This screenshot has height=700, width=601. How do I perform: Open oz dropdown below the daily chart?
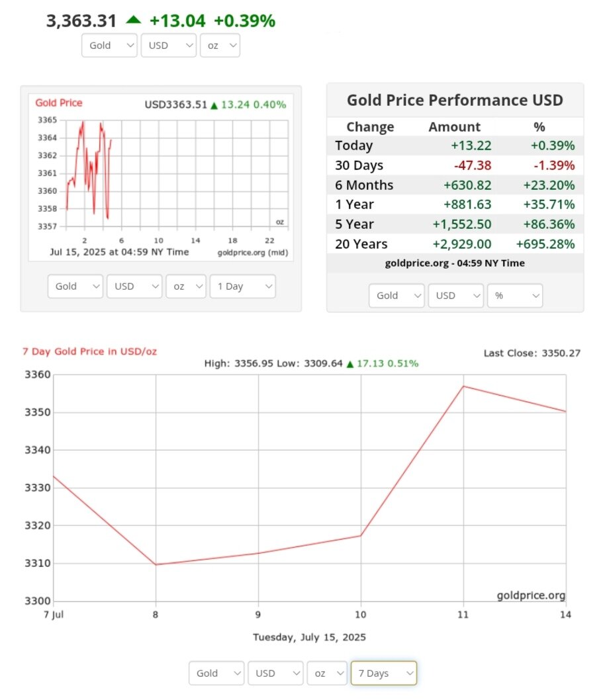186,286
